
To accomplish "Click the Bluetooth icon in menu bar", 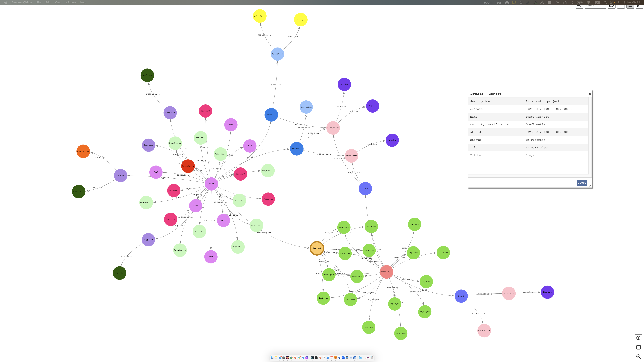I will click(572, 2).
